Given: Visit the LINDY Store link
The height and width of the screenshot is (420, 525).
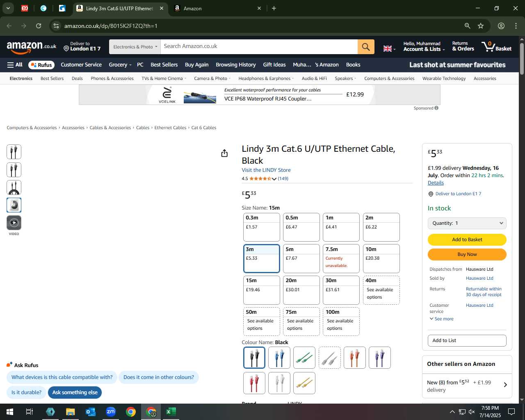Looking at the screenshot, I should click(x=266, y=170).
